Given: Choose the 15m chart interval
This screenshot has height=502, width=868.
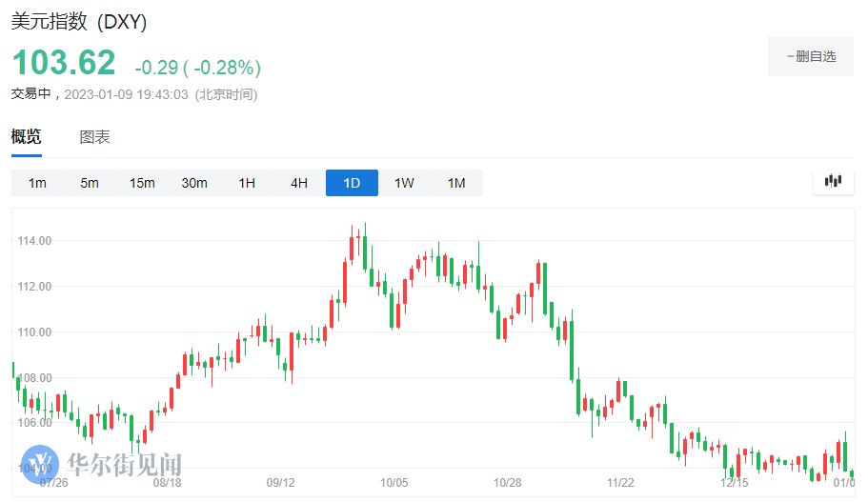Looking at the screenshot, I should (142, 183).
